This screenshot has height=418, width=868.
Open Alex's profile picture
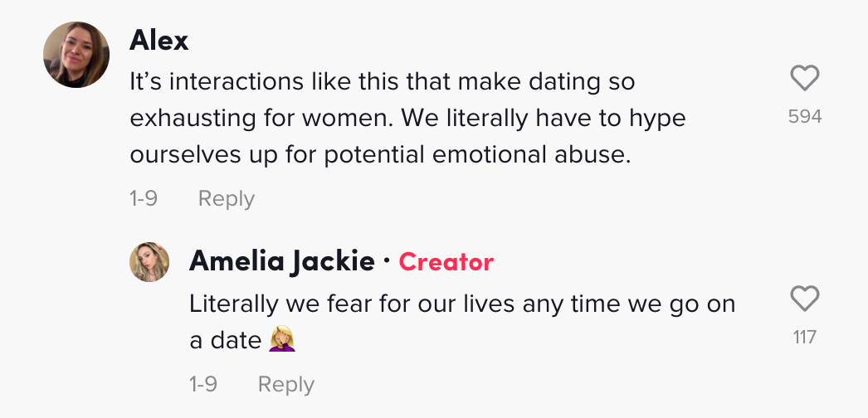[x=76, y=55]
